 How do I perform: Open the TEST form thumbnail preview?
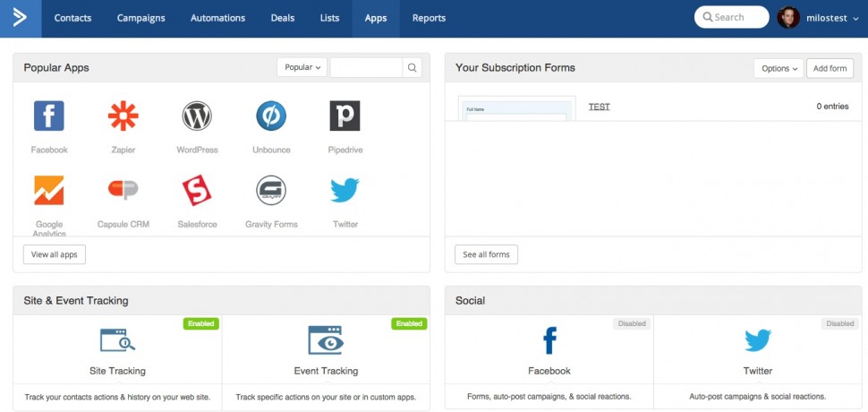click(516, 108)
